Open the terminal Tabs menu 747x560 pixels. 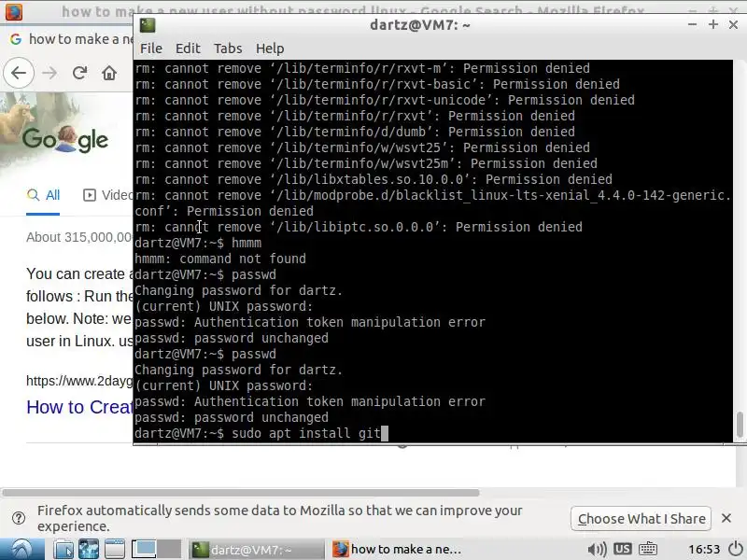coord(228,49)
